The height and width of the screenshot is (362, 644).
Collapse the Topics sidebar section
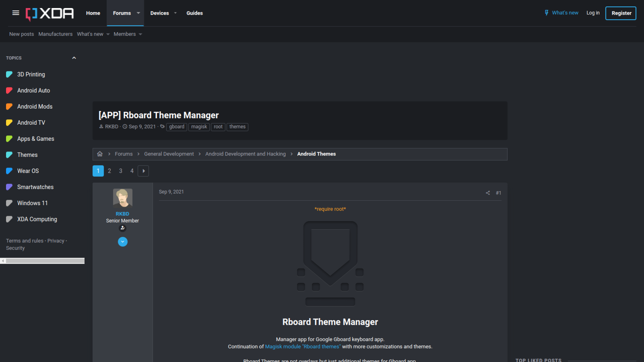[x=74, y=58]
